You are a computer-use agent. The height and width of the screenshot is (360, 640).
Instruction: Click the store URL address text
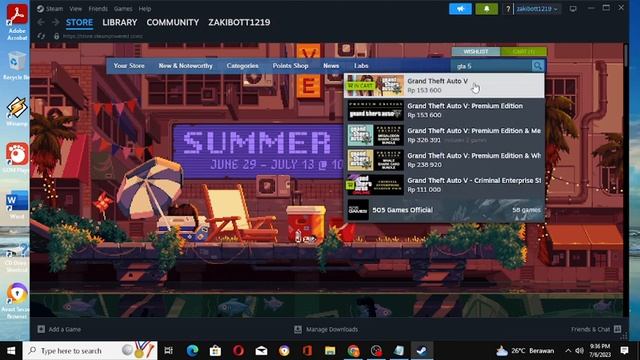point(102,36)
